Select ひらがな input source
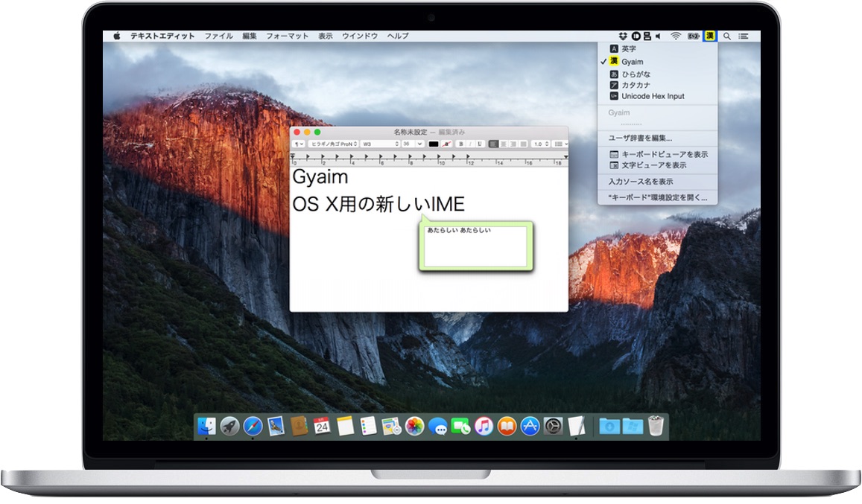Image resolution: width=862 pixels, height=504 pixels. coord(658,74)
